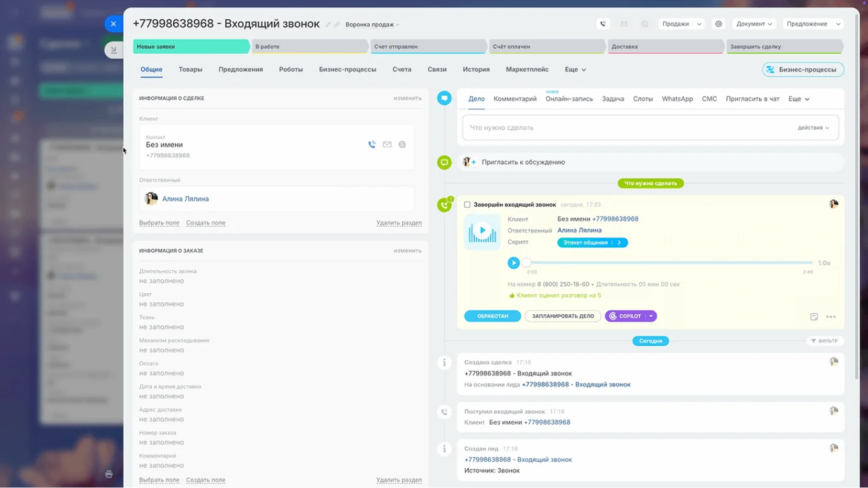This screenshot has height=488, width=868.
Task: Open the chat icon beside the contact phone number
Action: click(x=402, y=144)
